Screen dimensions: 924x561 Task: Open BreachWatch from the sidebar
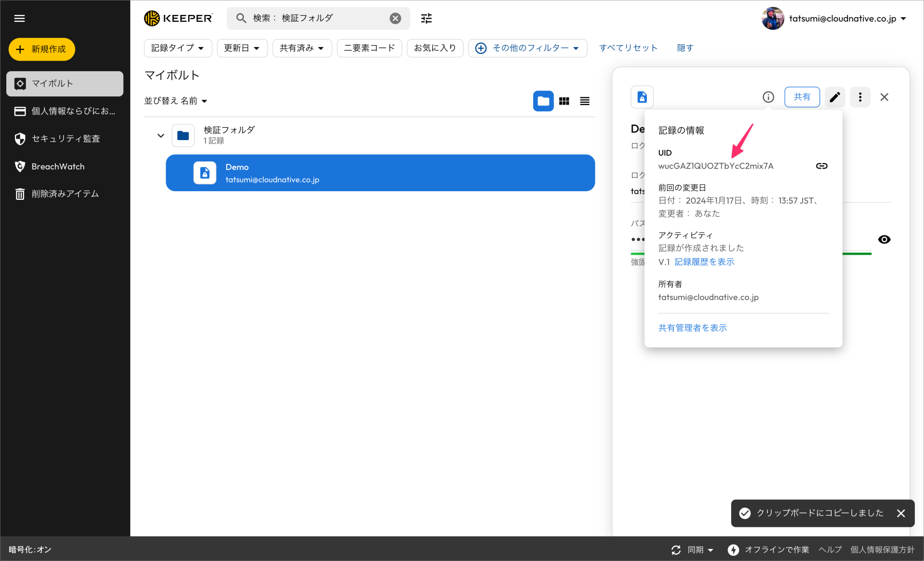pyautogui.click(x=58, y=166)
